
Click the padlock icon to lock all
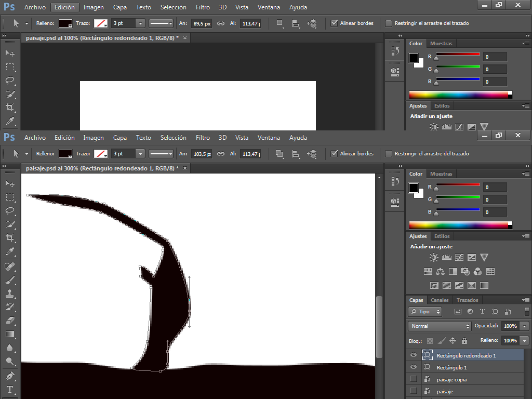(464, 341)
